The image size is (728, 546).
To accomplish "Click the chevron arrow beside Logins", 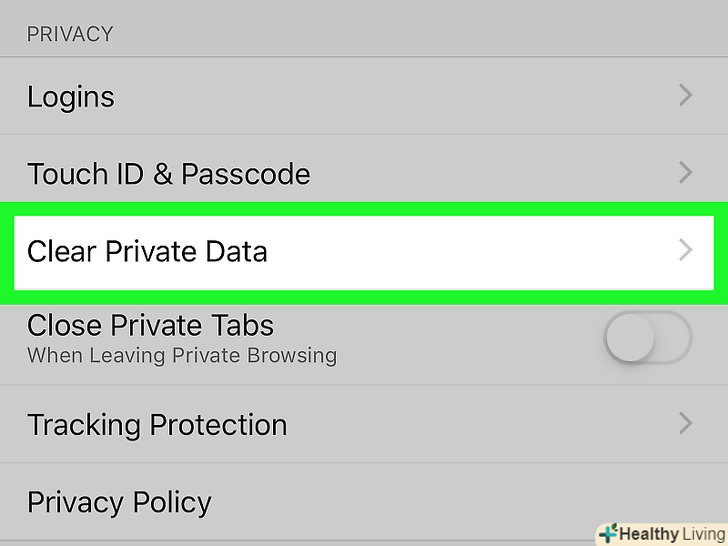I will (685, 95).
